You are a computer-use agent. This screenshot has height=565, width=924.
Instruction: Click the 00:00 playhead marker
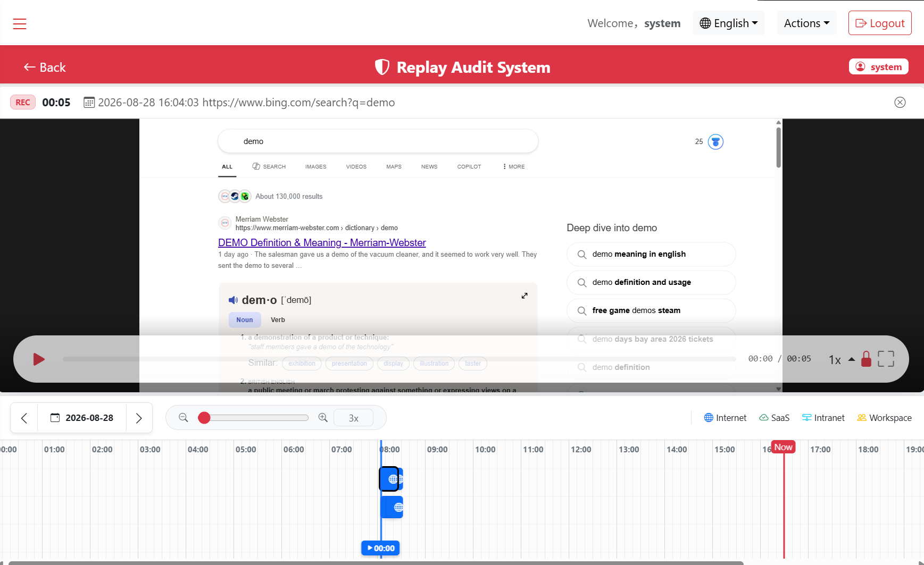(x=380, y=548)
